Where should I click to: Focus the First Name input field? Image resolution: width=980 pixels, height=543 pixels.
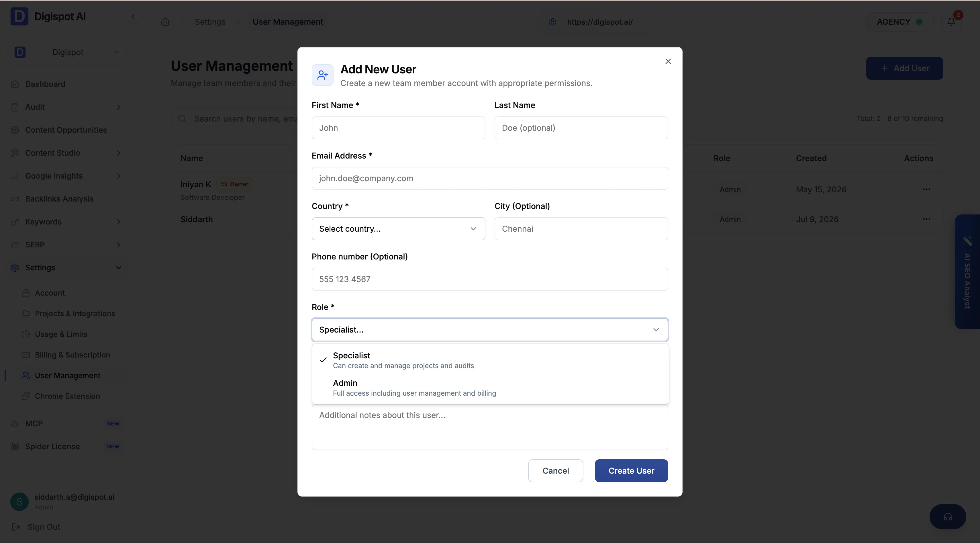point(398,128)
